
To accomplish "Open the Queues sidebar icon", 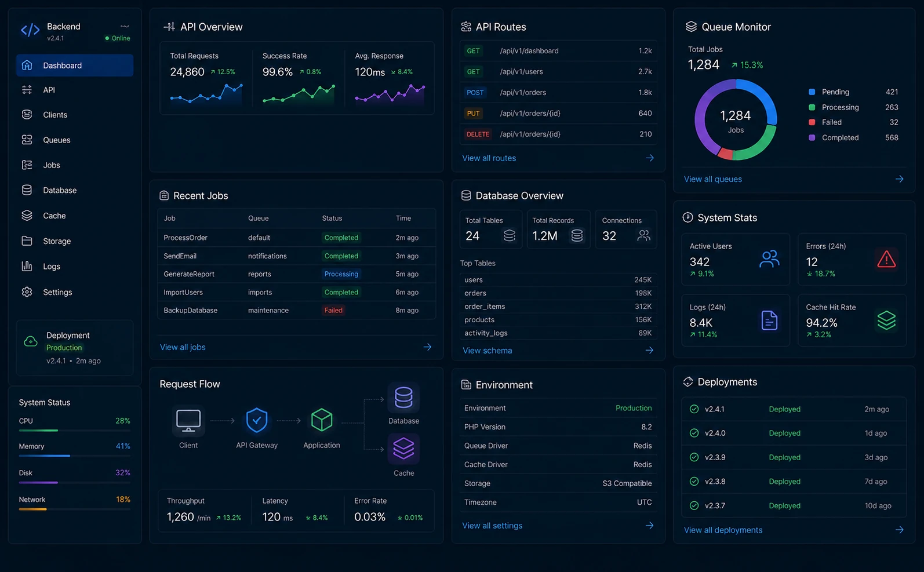I will tap(27, 140).
